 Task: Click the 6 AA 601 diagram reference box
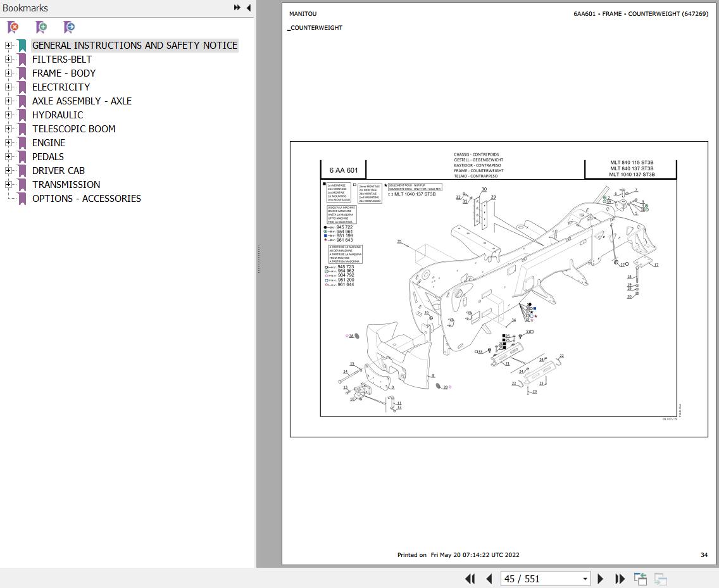[344, 170]
